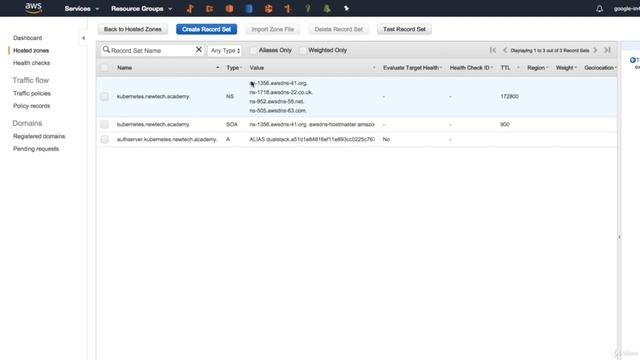
Task: Click Delete Record Set button
Action: (338, 29)
